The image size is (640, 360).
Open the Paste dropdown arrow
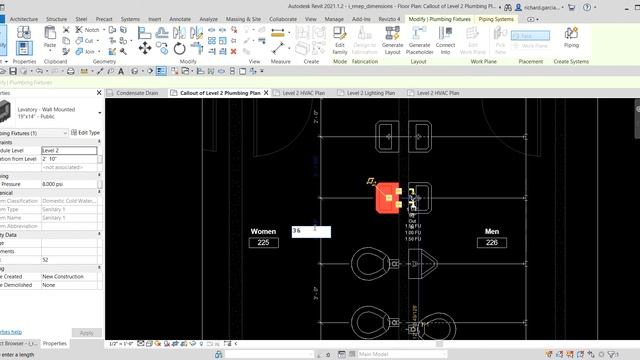point(50,51)
